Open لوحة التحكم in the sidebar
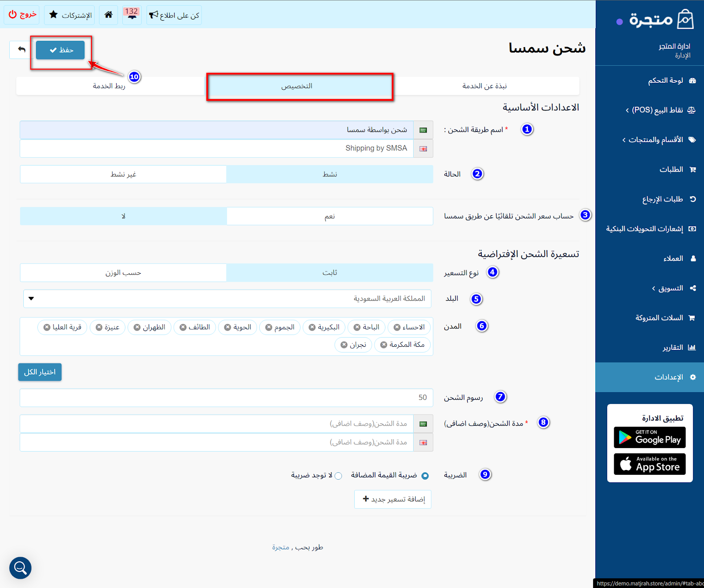The width and height of the screenshot is (704, 588). point(671,81)
